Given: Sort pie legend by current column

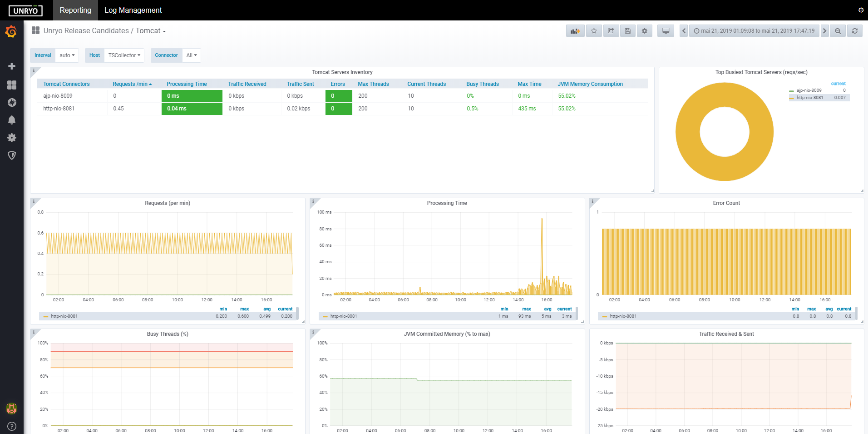Looking at the screenshot, I should (838, 84).
